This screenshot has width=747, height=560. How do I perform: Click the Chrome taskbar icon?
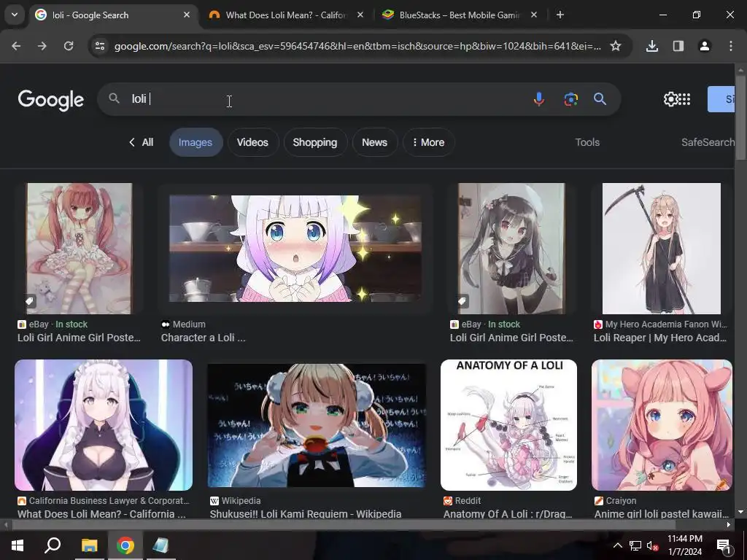[x=125, y=545]
